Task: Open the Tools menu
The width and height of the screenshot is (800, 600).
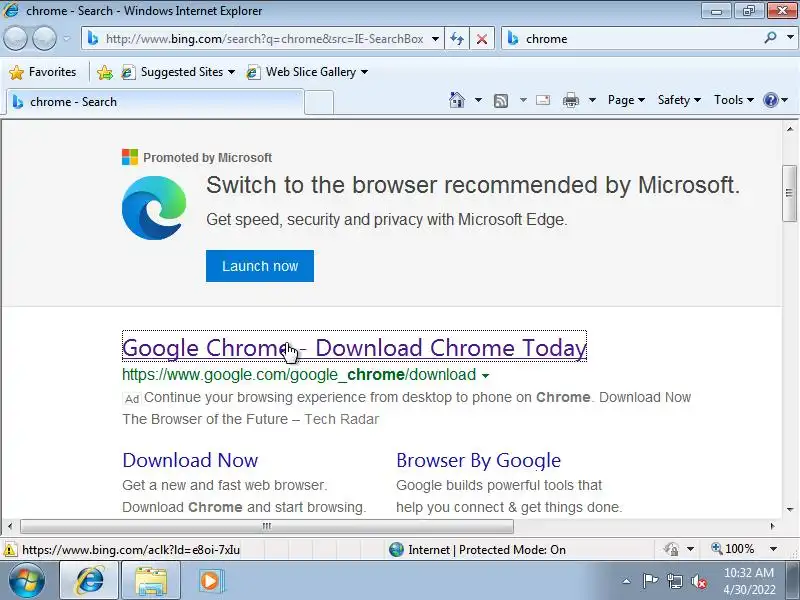Action: point(734,100)
